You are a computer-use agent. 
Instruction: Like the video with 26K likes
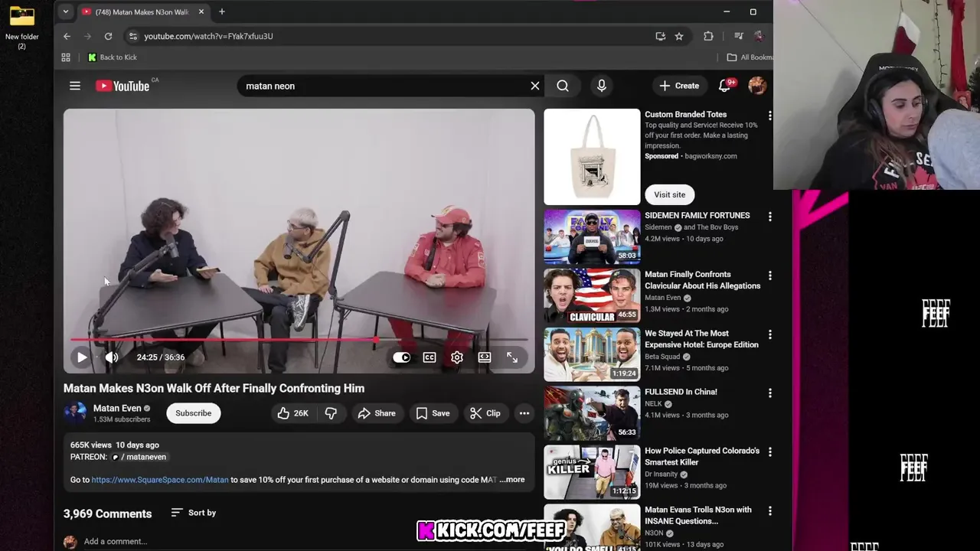click(x=293, y=413)
